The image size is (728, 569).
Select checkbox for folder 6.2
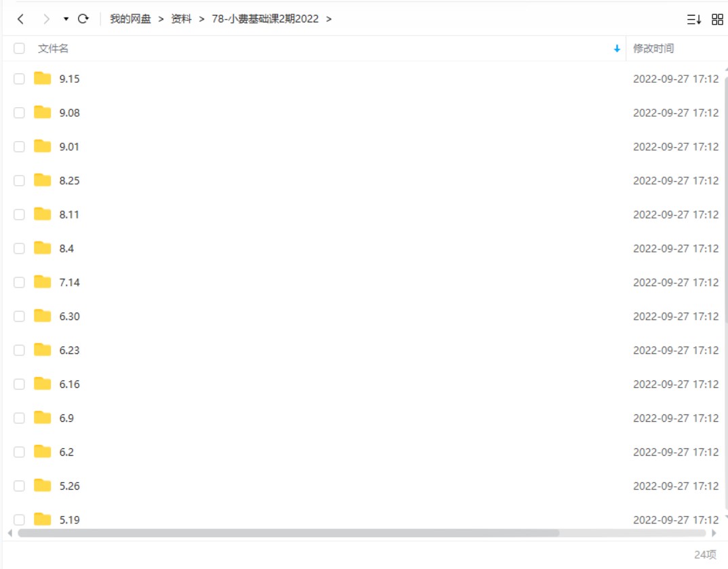pos(19,452)
